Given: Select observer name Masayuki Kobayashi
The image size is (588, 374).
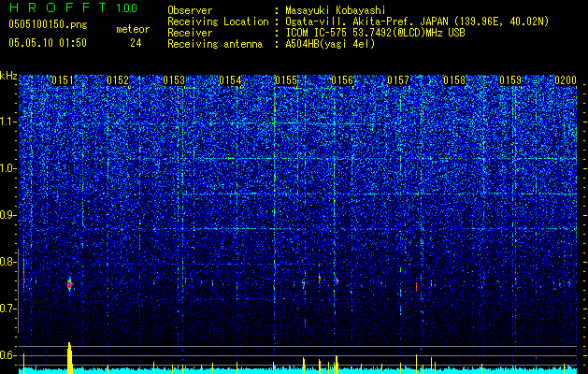Looking at the screenshot, I should pos(335,10).
